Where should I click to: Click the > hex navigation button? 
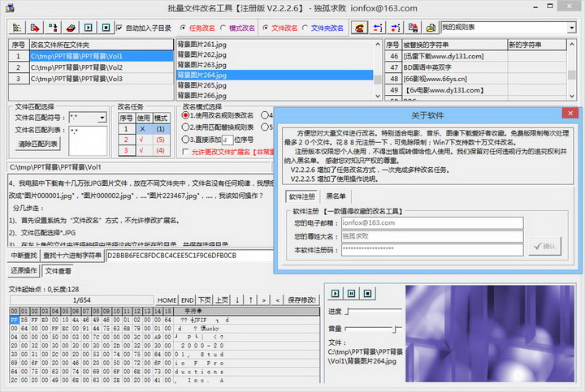264,300
